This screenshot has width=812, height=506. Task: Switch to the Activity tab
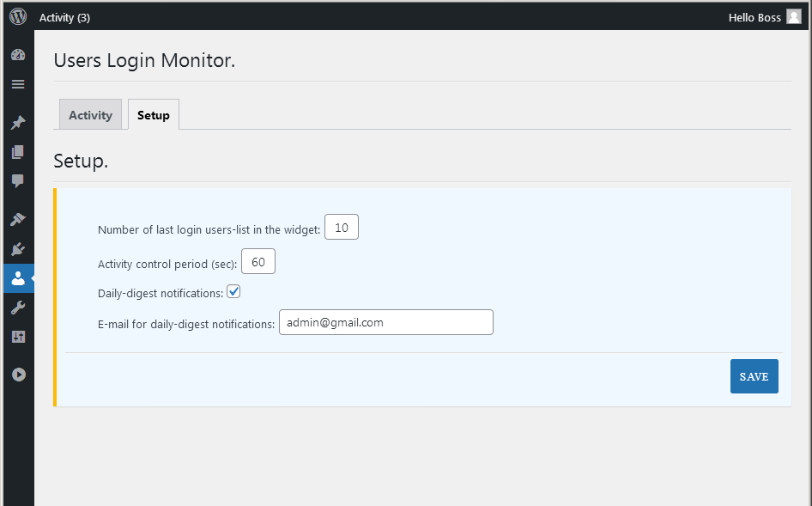point(90,114)
